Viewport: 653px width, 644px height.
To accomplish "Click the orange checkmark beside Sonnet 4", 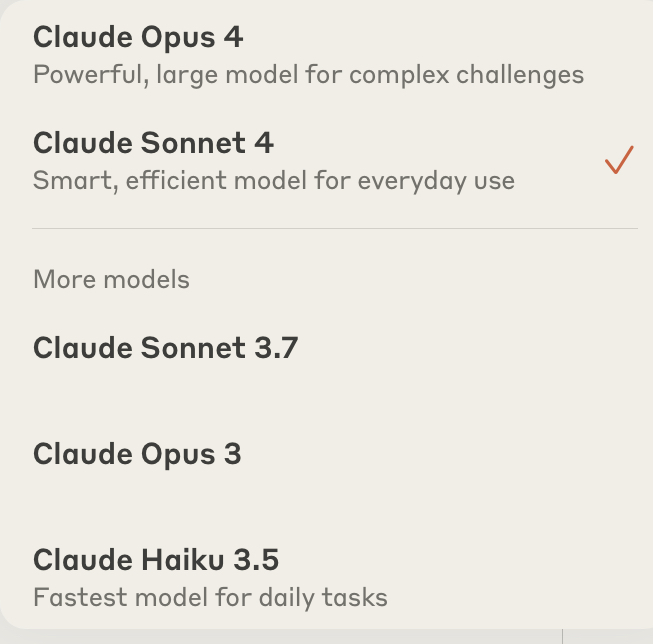I will point(619,160).
